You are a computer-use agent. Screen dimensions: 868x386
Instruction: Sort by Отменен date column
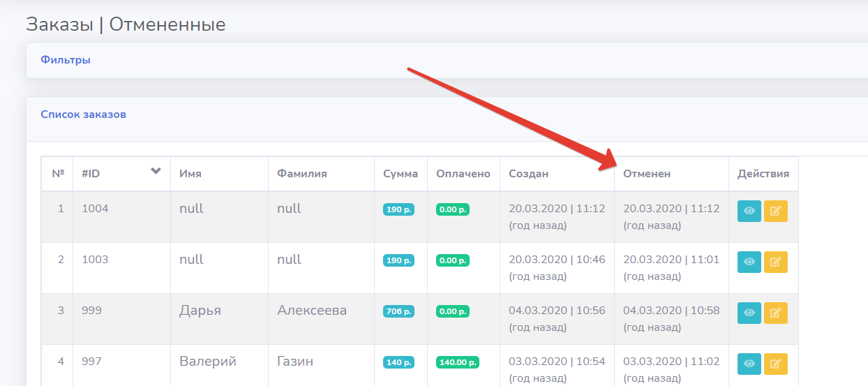(647, 174)
